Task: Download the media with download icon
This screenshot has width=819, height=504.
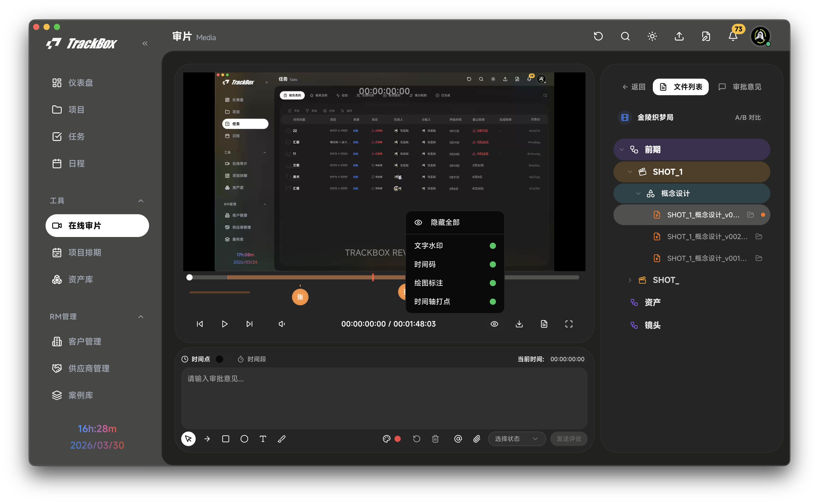Action: (x=519, y=324)
